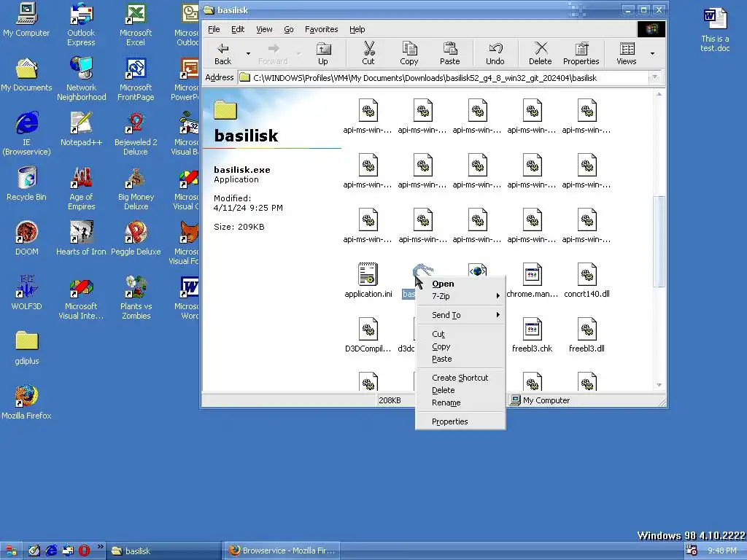Select the gdiplus folder on desktop
Image resolution: width=747 pixels, height=560 pixels.
(x=26, y=349)
